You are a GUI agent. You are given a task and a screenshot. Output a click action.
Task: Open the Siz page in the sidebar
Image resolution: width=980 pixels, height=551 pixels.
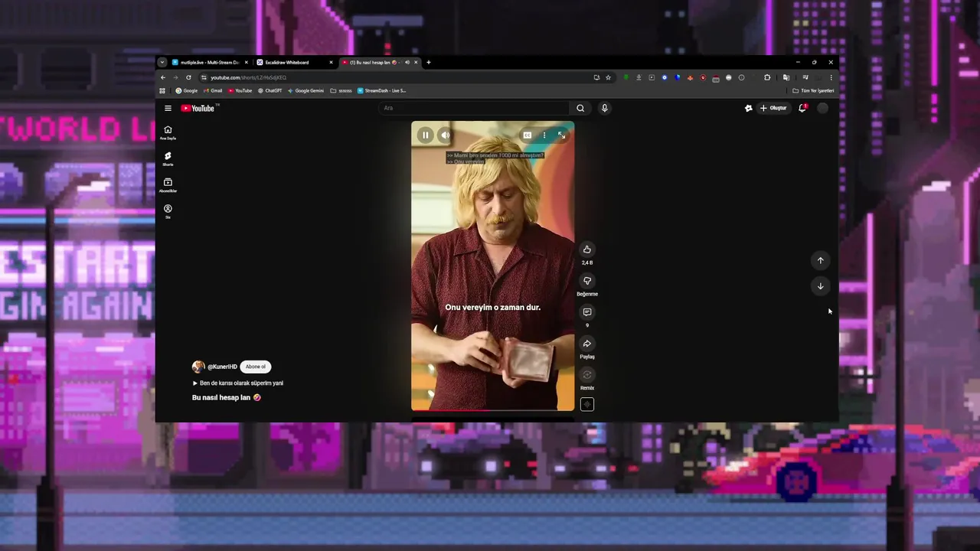click(168, 211)
